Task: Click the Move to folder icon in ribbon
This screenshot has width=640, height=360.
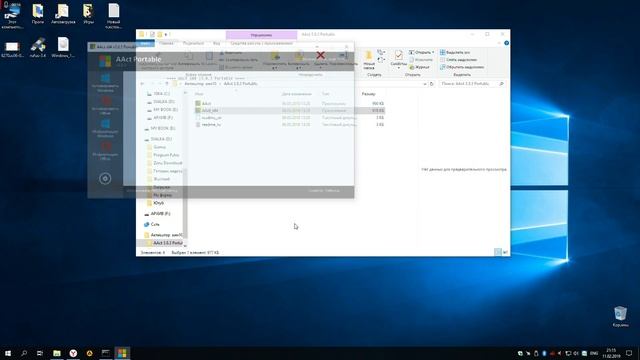Action: pos(276,56)
